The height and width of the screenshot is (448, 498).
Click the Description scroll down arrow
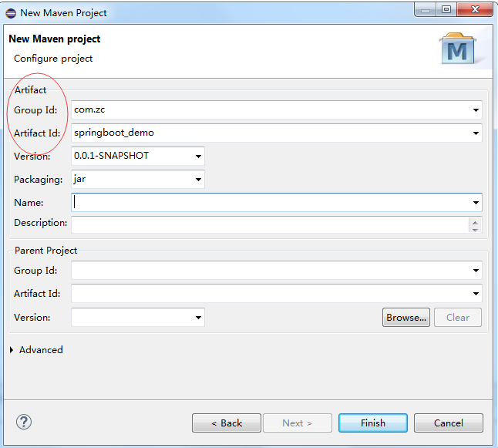click(x=475, y=230)
